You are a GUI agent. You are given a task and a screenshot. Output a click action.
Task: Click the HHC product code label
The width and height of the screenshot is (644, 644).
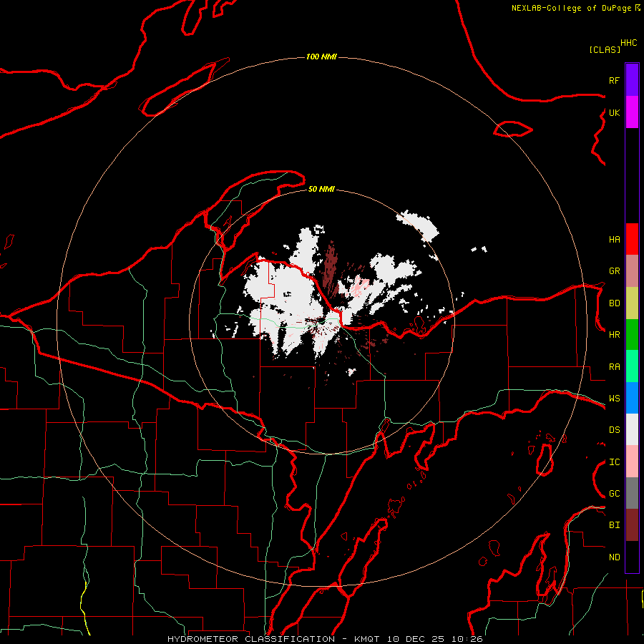(x=629, y=43)
